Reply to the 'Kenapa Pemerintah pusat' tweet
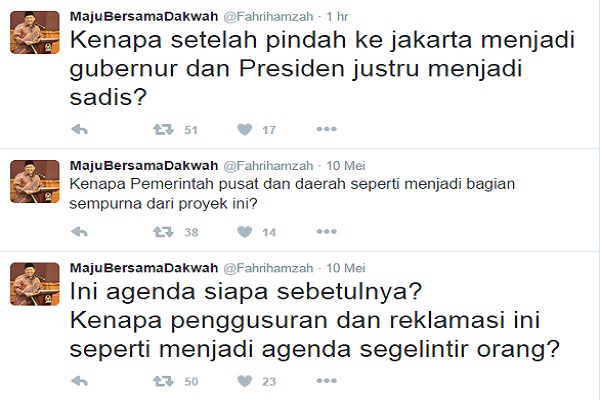The width and height of the screenshot is (600, 400). point(80,232)
